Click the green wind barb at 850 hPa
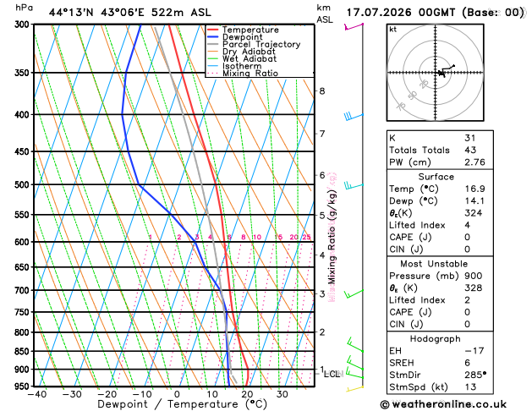 (355, 345)
